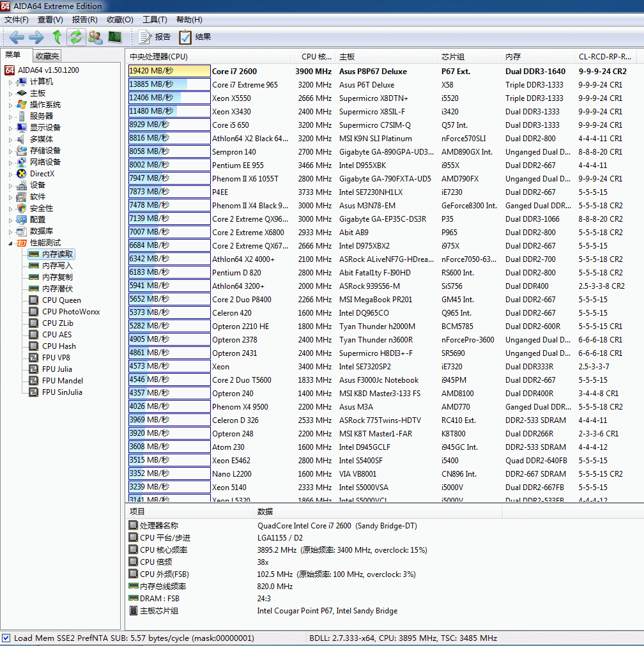Switch to the 收藏夹 tab
This screenshot has width=644, height=646.
(x=47, y=56)
